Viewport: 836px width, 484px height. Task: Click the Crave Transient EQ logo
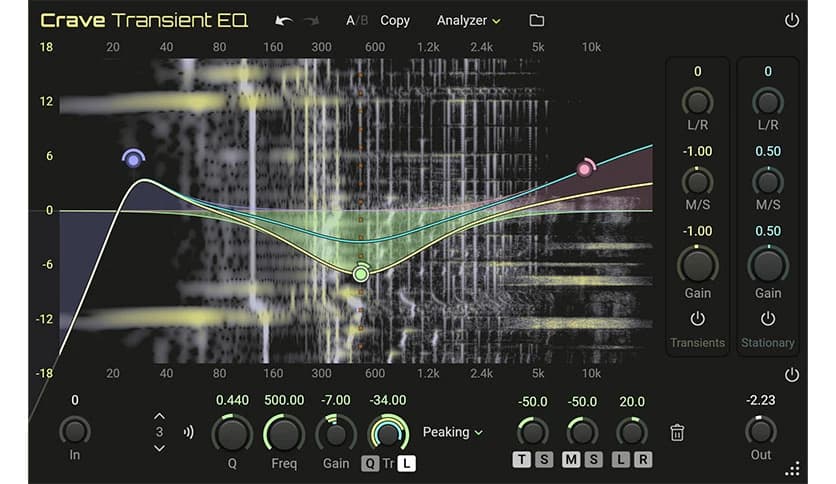144,20
